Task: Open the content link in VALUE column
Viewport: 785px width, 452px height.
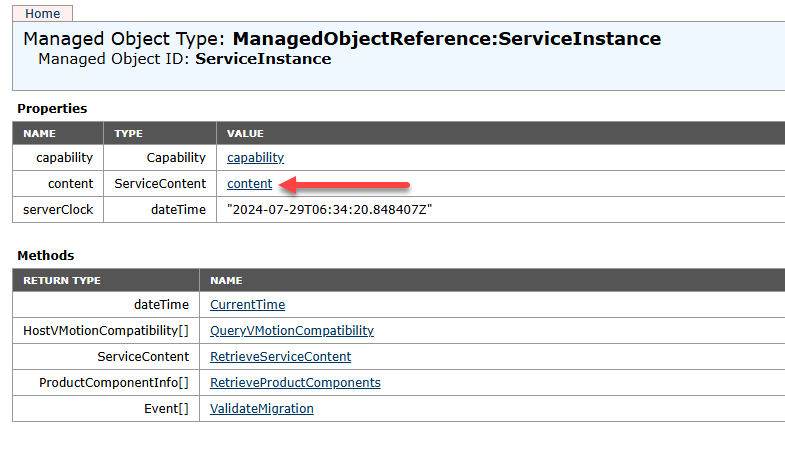Action: point(249,184)
